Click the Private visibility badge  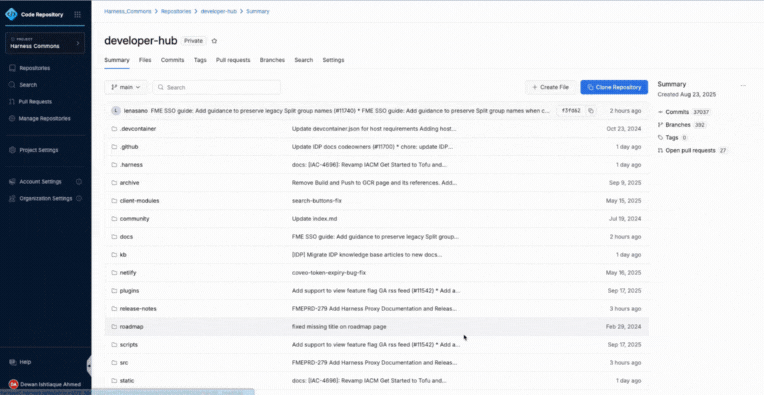tap(193, 41)
